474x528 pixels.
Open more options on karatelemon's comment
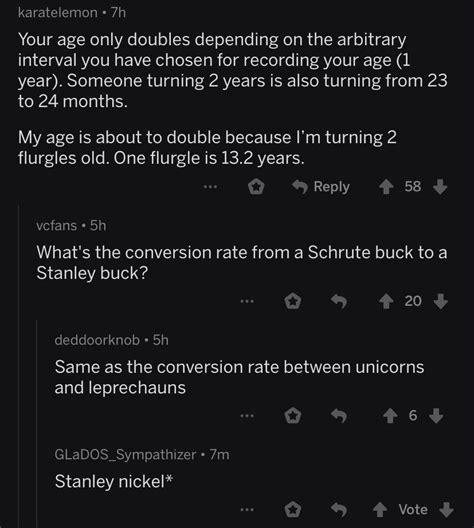(210, 186)
